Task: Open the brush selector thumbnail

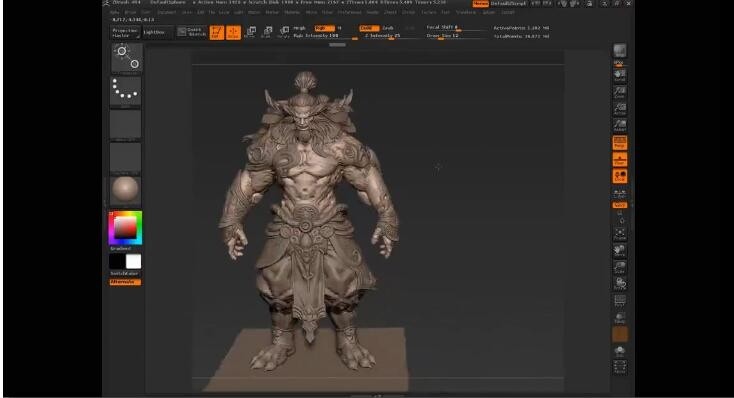Action: 126,58
